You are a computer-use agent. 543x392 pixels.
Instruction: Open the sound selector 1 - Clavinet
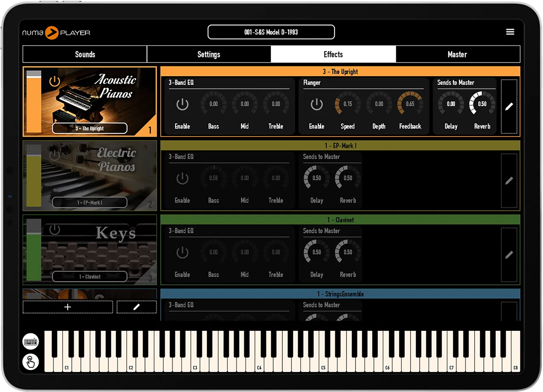coord(90,276)
